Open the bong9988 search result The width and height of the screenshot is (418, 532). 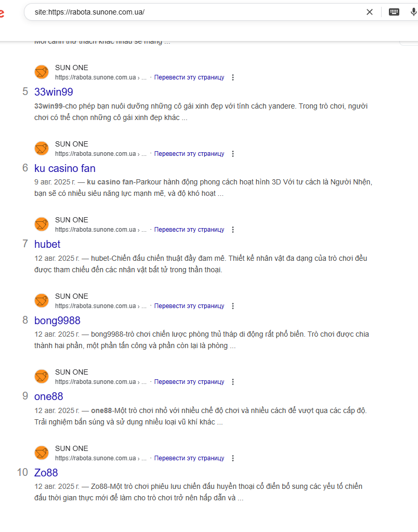[x=57, y=321]
